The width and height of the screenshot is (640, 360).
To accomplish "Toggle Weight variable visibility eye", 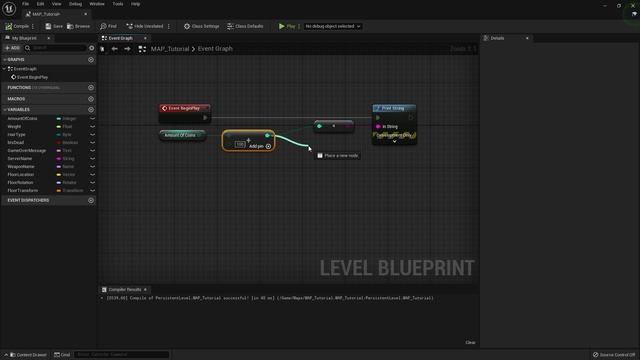I will coord(92,127).
